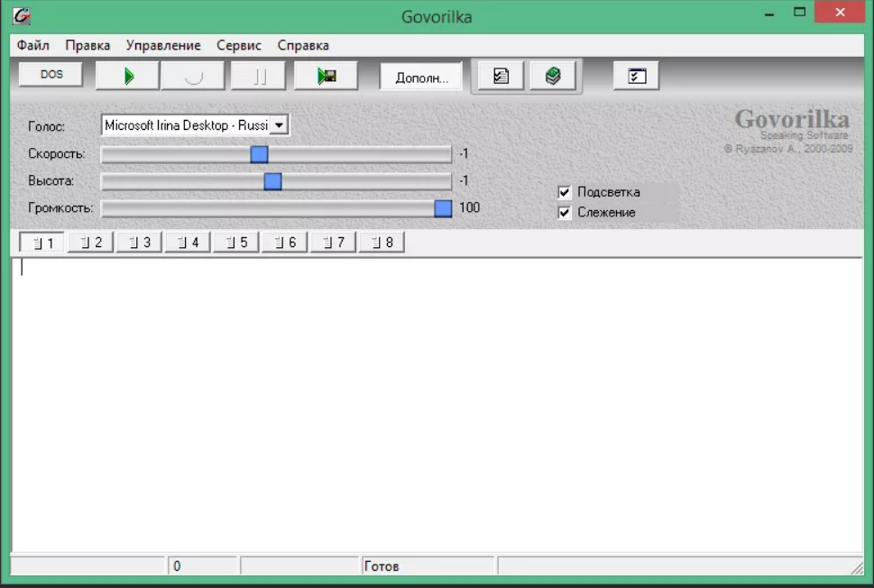Close the Govorilka window
The width and height of the screenshot is (874, 588).
pos(840,12)
